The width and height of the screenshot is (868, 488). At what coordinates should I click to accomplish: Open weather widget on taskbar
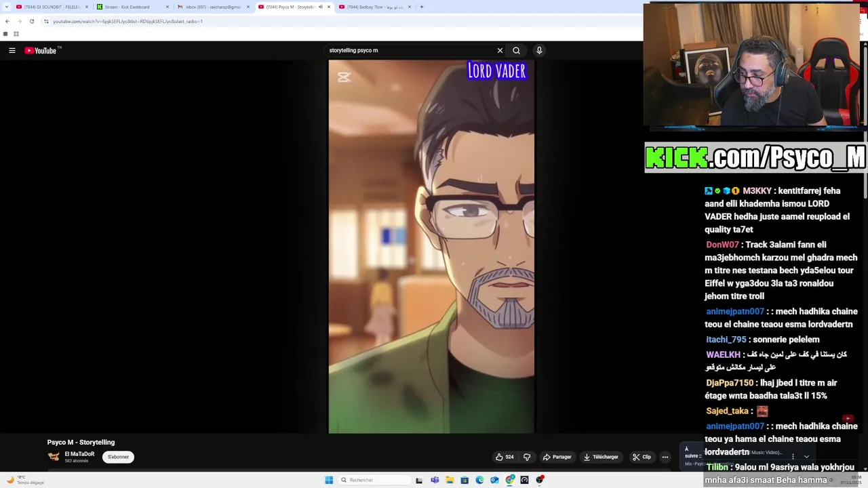click(26, 480)
